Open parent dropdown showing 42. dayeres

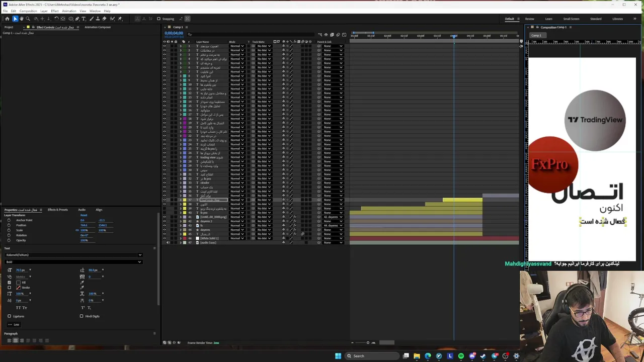pyautogui.click(x=333, y=217)
